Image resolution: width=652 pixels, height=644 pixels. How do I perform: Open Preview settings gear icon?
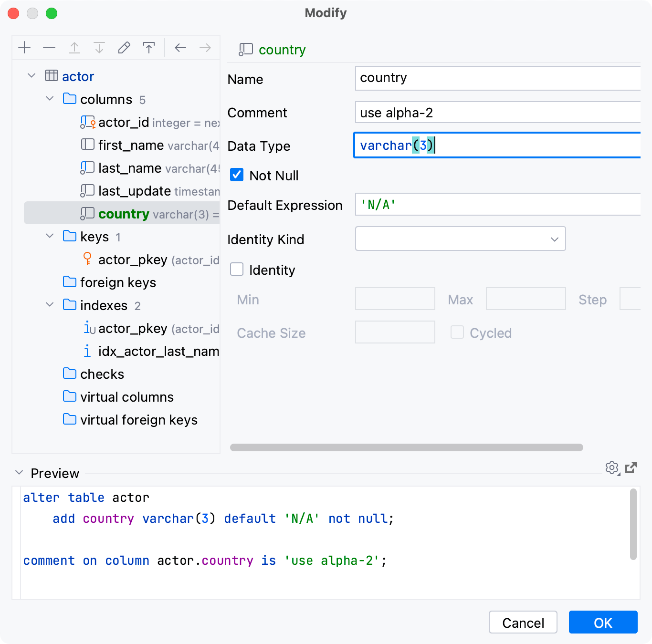pyautogui.click(x=612, y=468)
